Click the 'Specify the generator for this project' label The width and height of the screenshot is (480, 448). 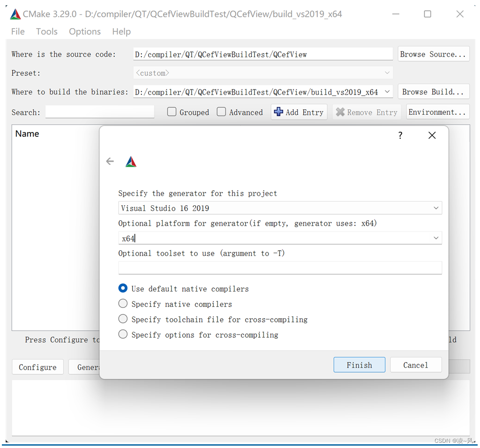click(x=197, y=194)
